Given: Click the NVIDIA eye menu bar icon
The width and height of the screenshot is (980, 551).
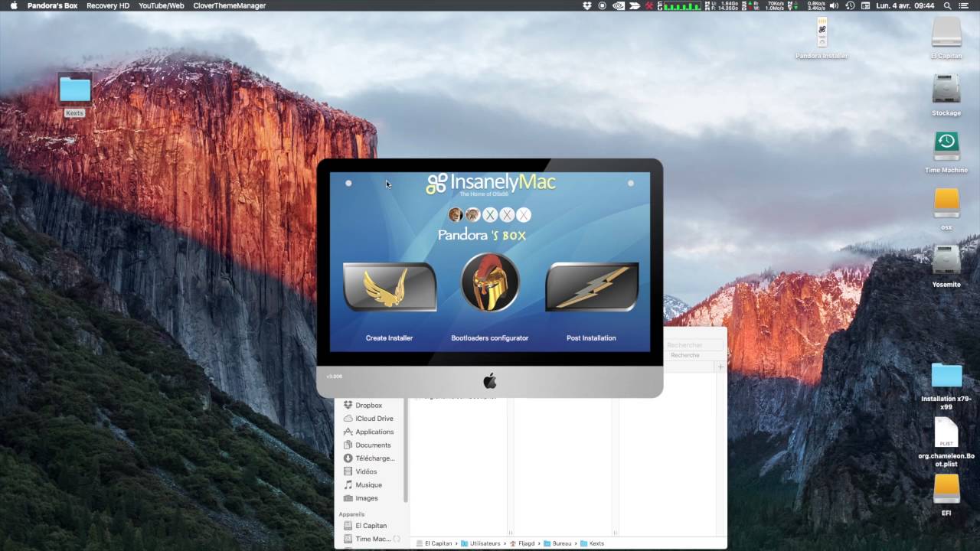Looking at the screenshot, I should [618, 5].
